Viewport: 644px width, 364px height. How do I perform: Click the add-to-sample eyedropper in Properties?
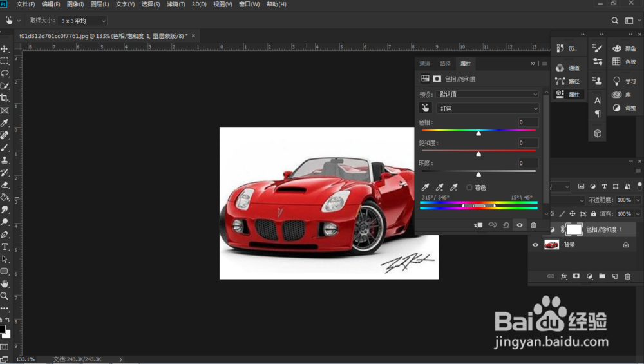click(439, 187)
